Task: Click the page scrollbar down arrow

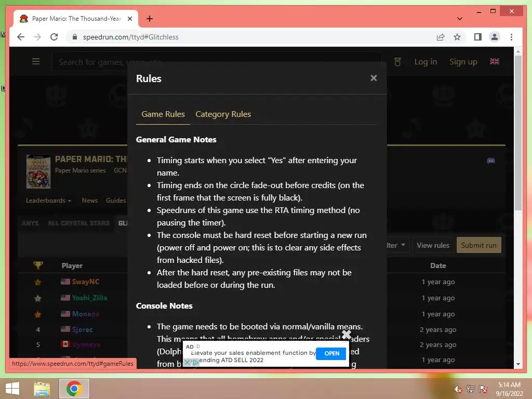Action: (x=518, y=364)
